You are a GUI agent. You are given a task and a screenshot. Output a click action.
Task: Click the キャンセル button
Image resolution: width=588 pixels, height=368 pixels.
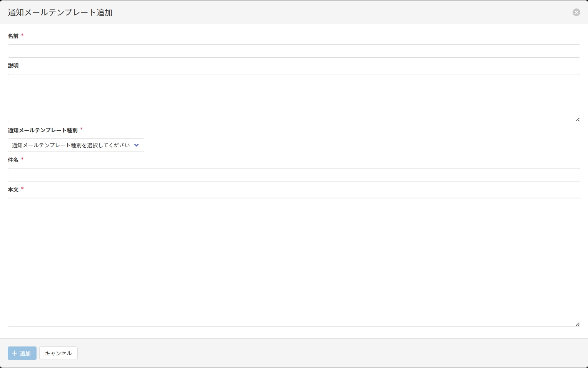58,353
